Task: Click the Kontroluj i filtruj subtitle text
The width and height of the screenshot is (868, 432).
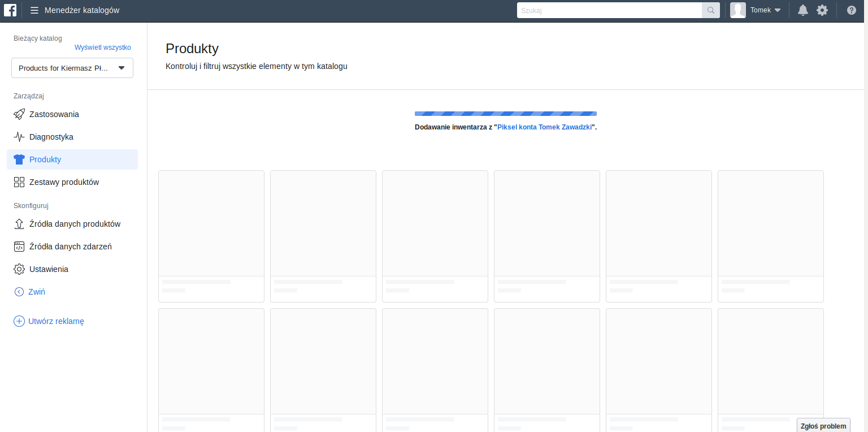Action: point(257,66)
